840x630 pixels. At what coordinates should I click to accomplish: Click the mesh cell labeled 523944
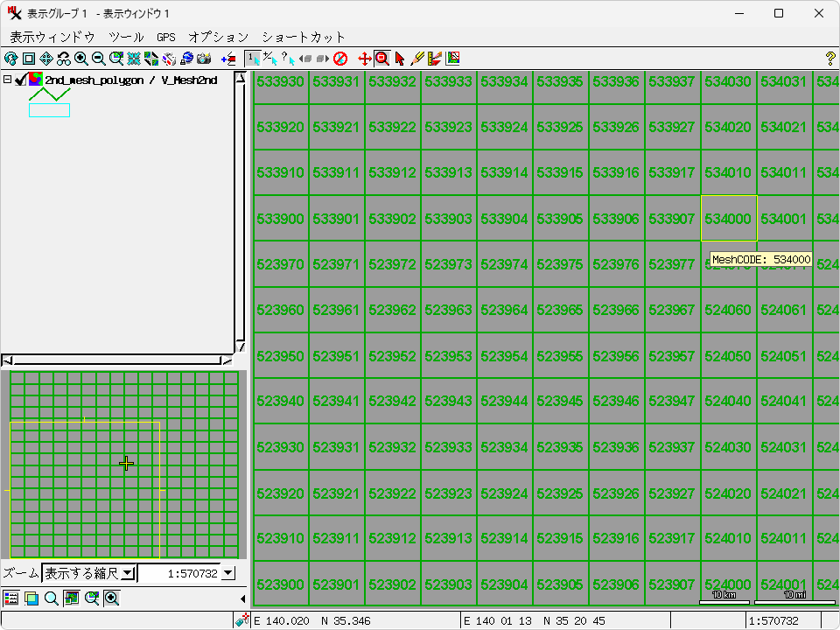tap(505, 401)
